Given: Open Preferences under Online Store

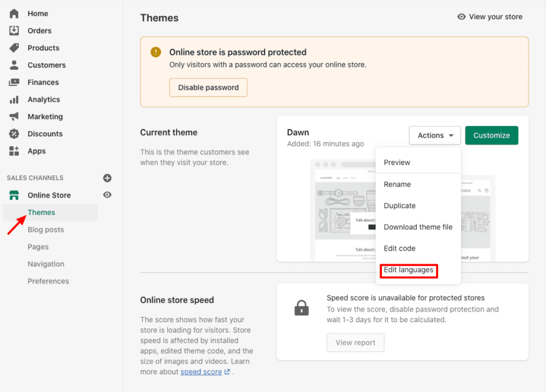Looking at the screenshot, I should click(49, 281).
